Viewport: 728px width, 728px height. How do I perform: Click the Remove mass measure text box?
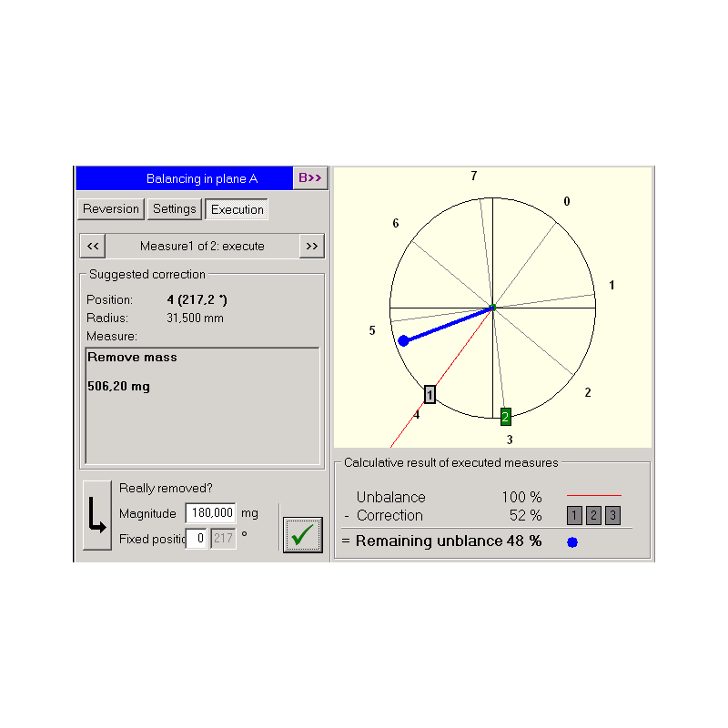tap(202, 405)
